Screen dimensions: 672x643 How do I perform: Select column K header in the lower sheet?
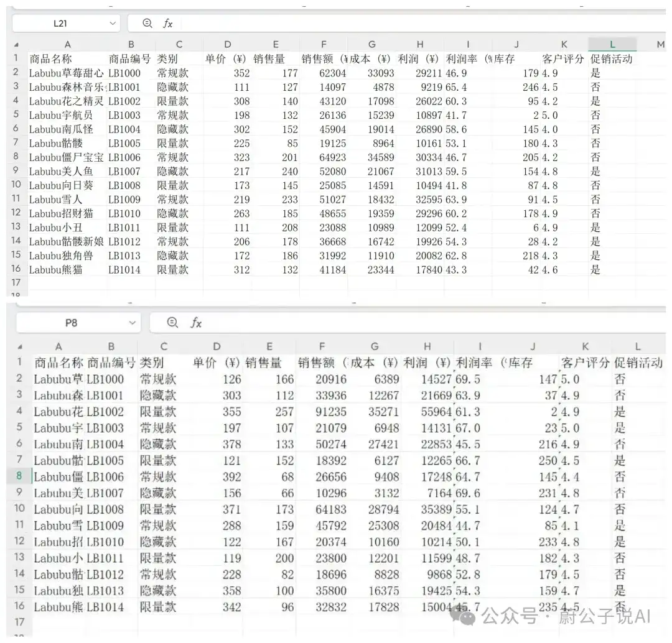click(586, 346)
